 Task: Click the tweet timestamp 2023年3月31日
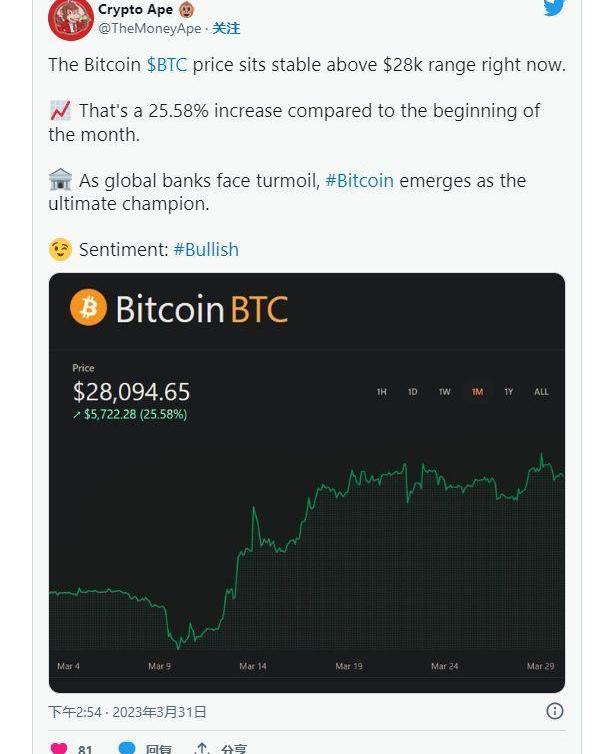(159, 712)
